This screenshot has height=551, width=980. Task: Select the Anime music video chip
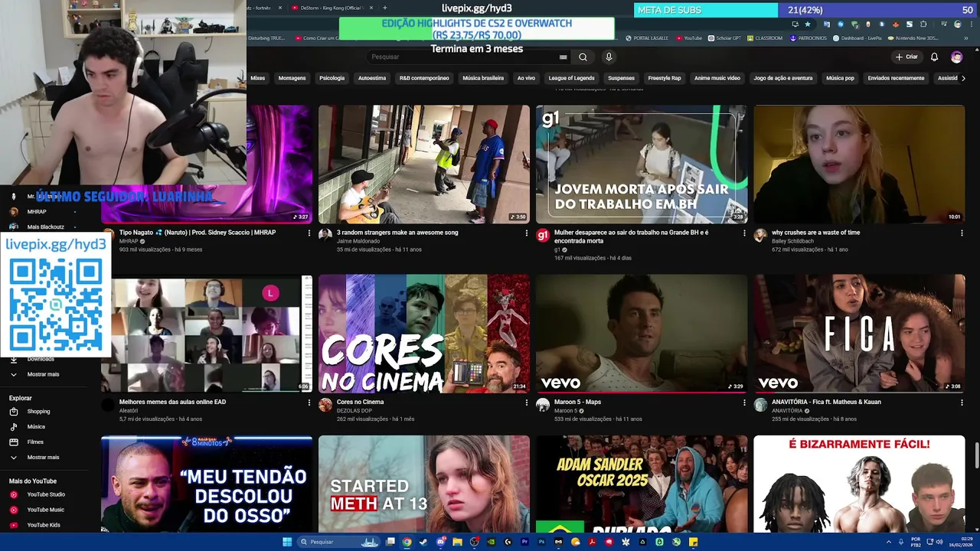[x=717, y=78]
